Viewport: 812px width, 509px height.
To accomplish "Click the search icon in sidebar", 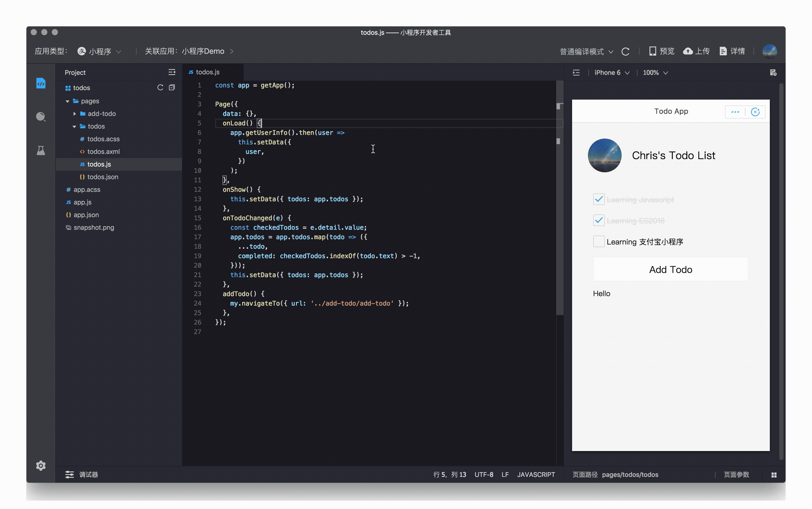I will (41, 117).
